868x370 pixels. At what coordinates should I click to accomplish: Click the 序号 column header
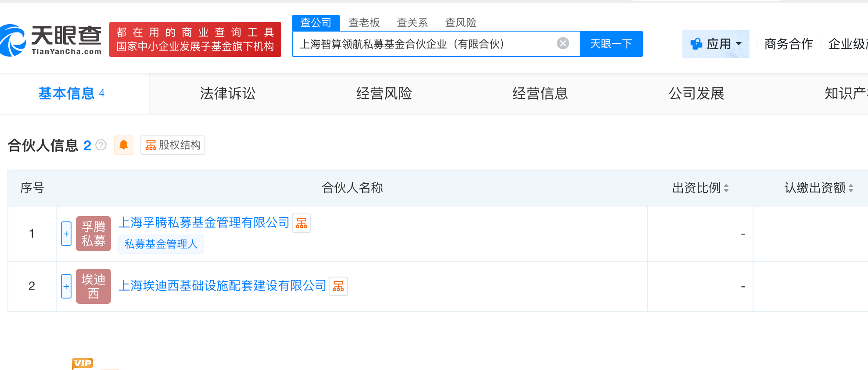(32, 188)
